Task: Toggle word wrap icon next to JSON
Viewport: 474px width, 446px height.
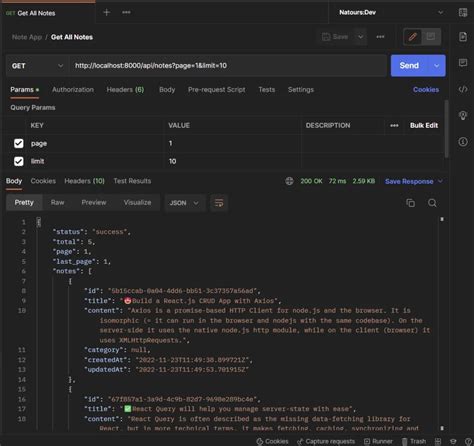Action: 219,203
